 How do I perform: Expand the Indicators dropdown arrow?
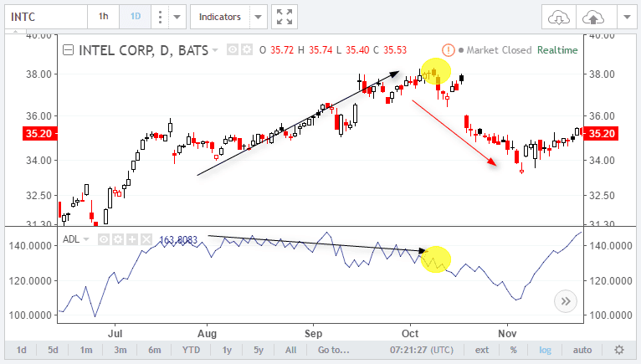coord(258,17)
